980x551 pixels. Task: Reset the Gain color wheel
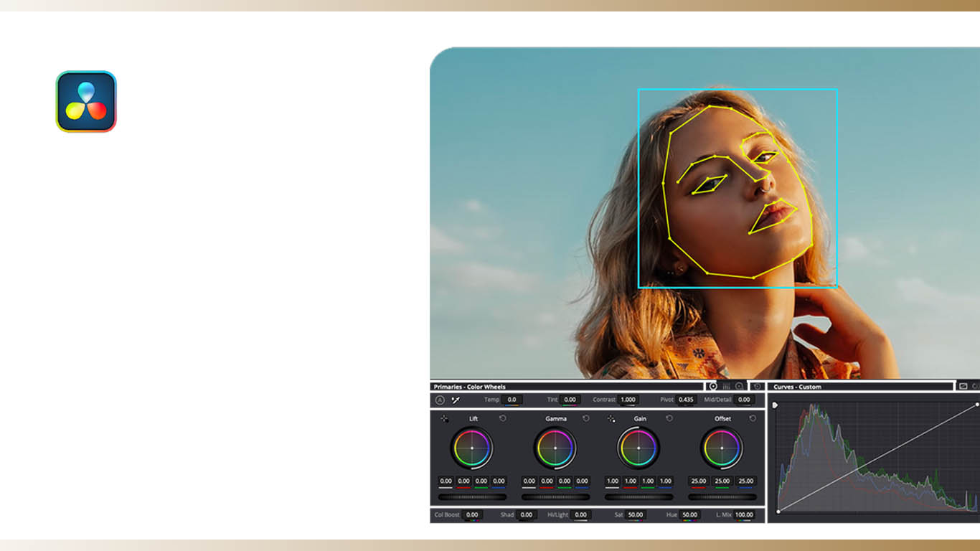(x=669, y=418)
